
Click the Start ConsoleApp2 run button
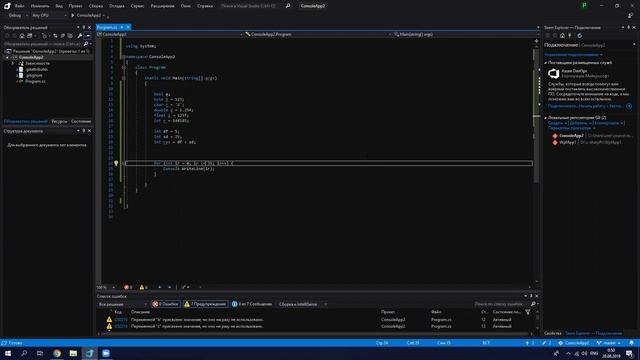tap(88, 16)
